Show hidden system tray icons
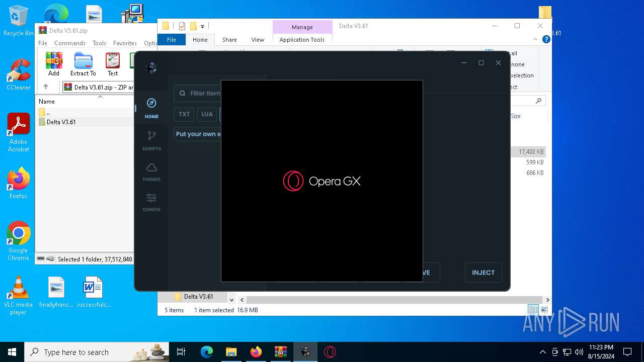This screenshot has width=644, height=362. coord(542,352)
